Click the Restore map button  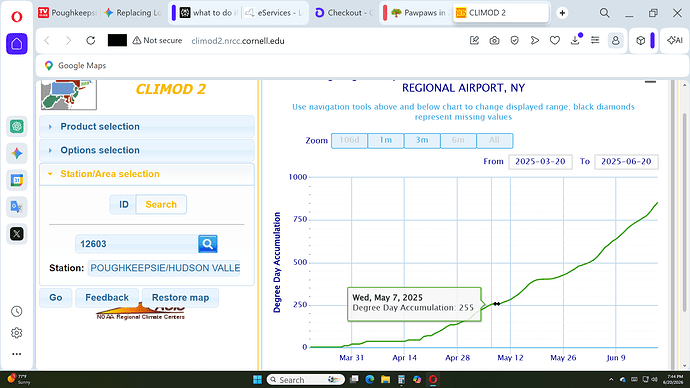[x=180, y=298]
